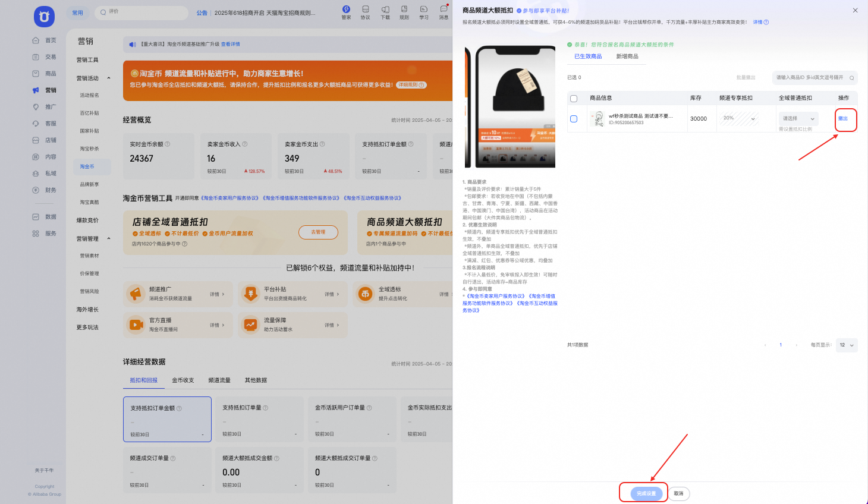868x504 pixels.
Task: Tick the checkbox for wf秒杀测试商品 row
Action: 574,119
